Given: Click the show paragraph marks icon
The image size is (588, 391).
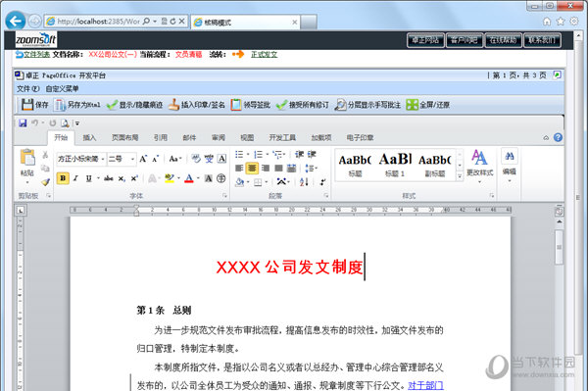Looking at the screenshot, I should (322, 182).
